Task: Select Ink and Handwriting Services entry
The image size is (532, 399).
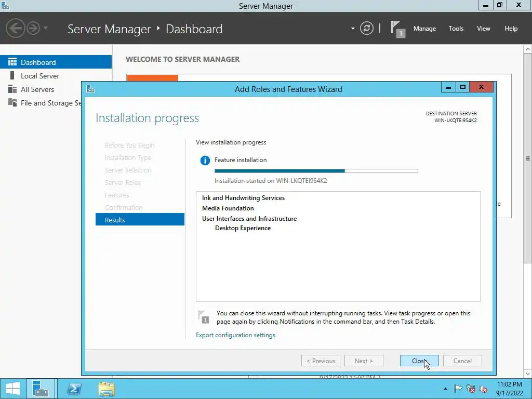Action: [x=243, y=198]
